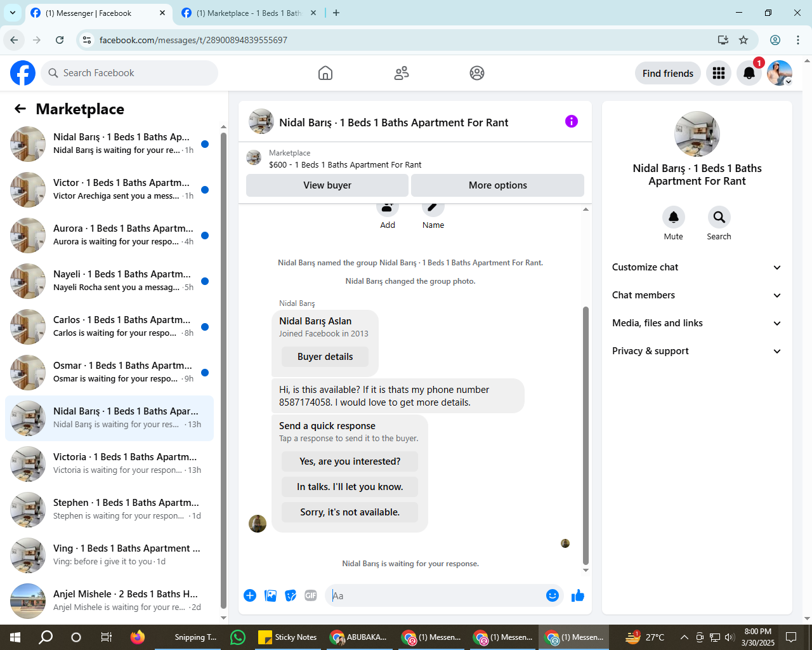The image size is (812, 650).
Task: Click the Add people icon in the chat
Action: (388, 208)
